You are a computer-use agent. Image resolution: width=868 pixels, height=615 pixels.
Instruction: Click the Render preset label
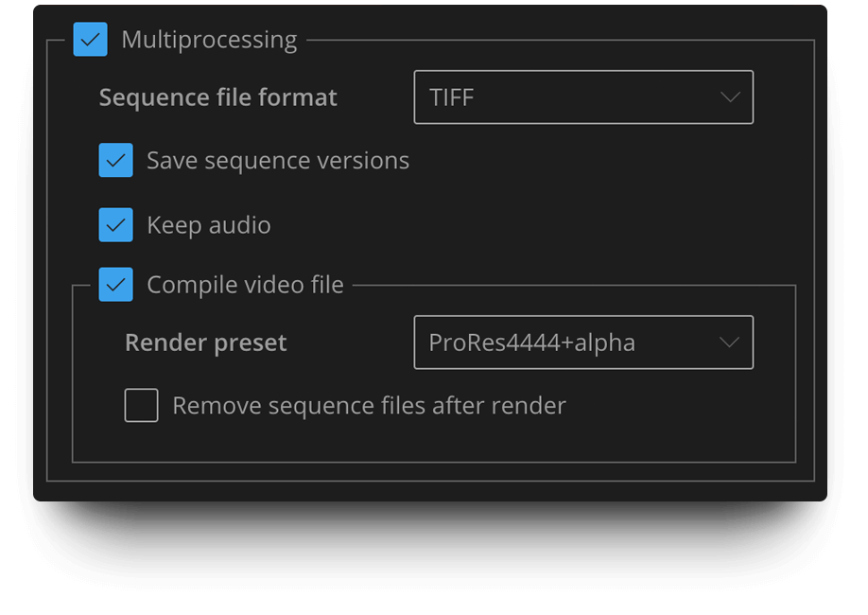point(205,343)
